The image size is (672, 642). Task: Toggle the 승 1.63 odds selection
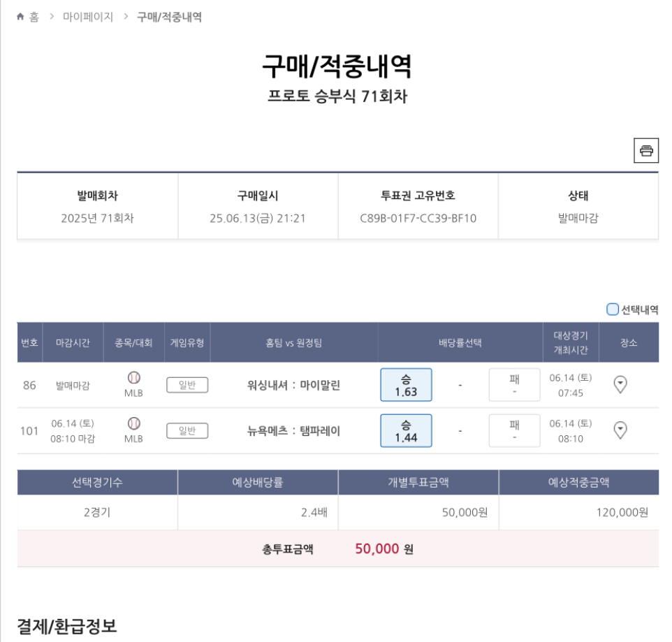click(406, 385)
